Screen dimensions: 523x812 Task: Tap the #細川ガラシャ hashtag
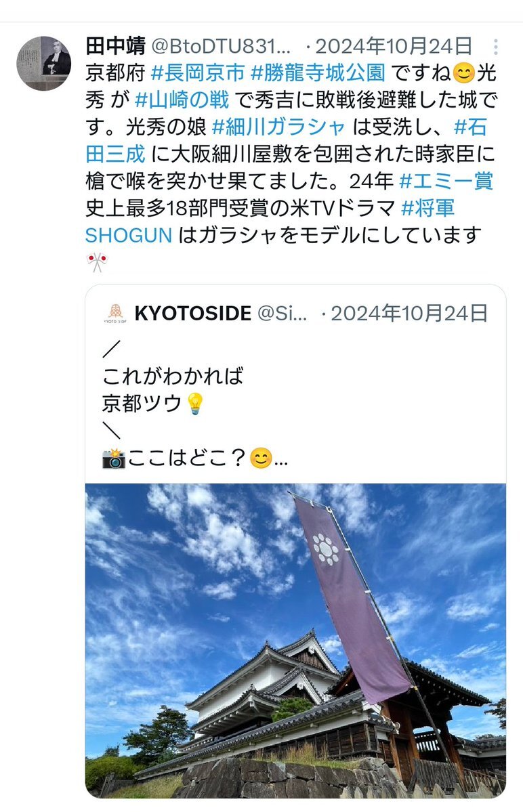point(278,127)
